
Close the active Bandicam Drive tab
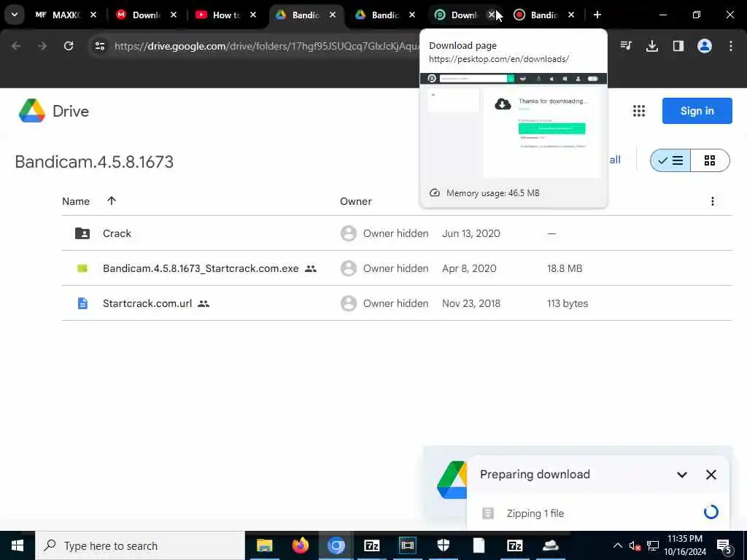[x=333, y=15]
